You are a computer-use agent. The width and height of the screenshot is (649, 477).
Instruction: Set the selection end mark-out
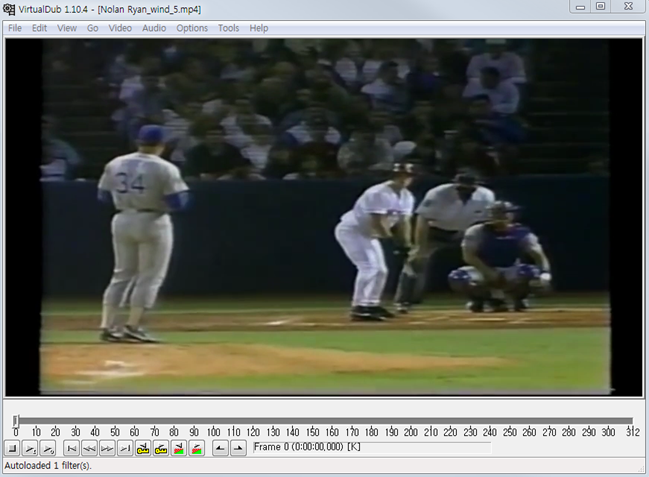(238, 448)
